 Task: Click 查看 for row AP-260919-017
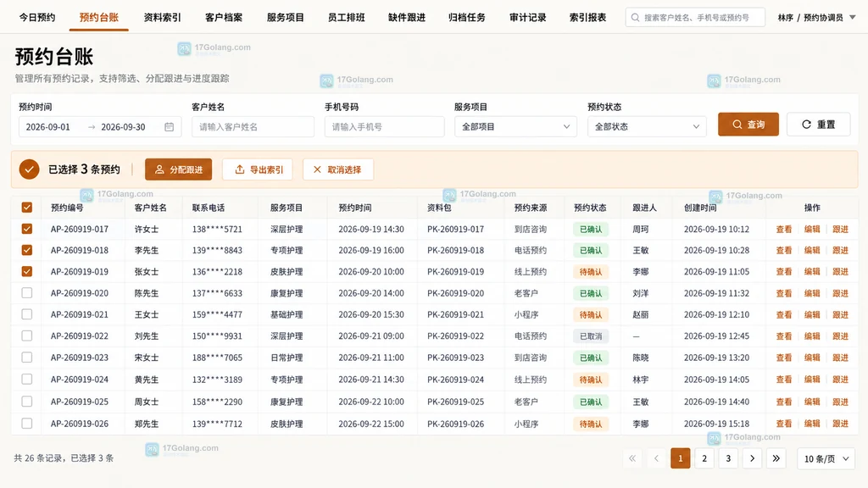pyautogui.click(x=784, y=229)
